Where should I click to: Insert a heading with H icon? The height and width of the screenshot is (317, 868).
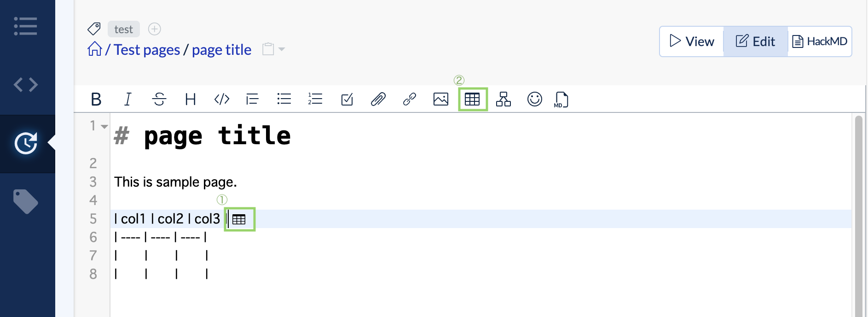point(191,99)
